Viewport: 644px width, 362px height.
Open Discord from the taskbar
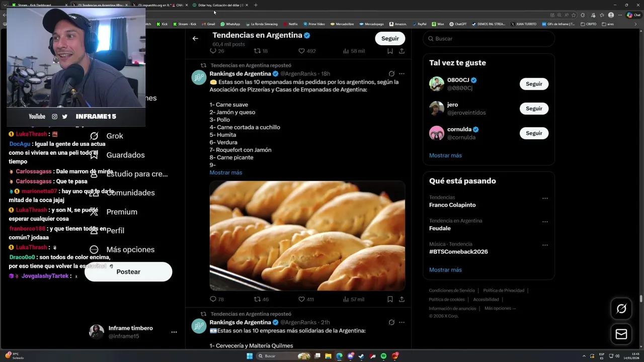click(351, 356)
